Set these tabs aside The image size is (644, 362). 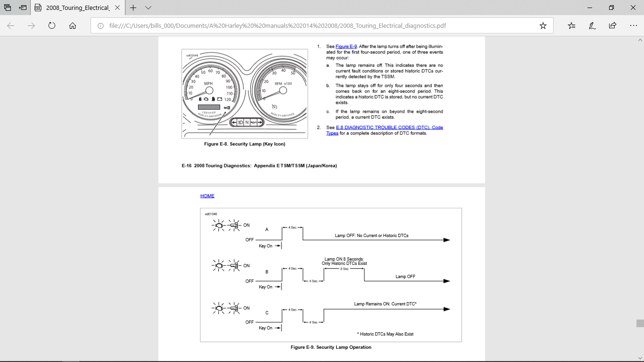pyautogui.click(x=23, y=8)
